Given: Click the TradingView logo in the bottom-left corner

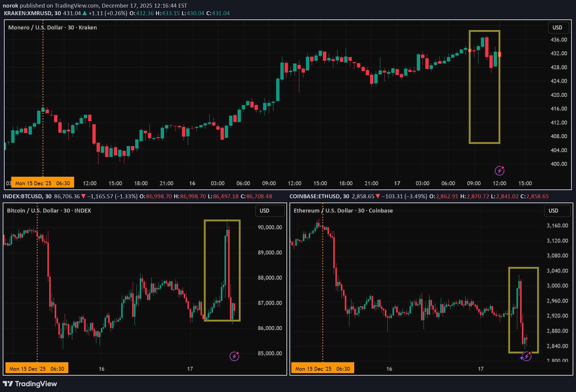Looking at the screenshot, I should (x=30, y=384).
